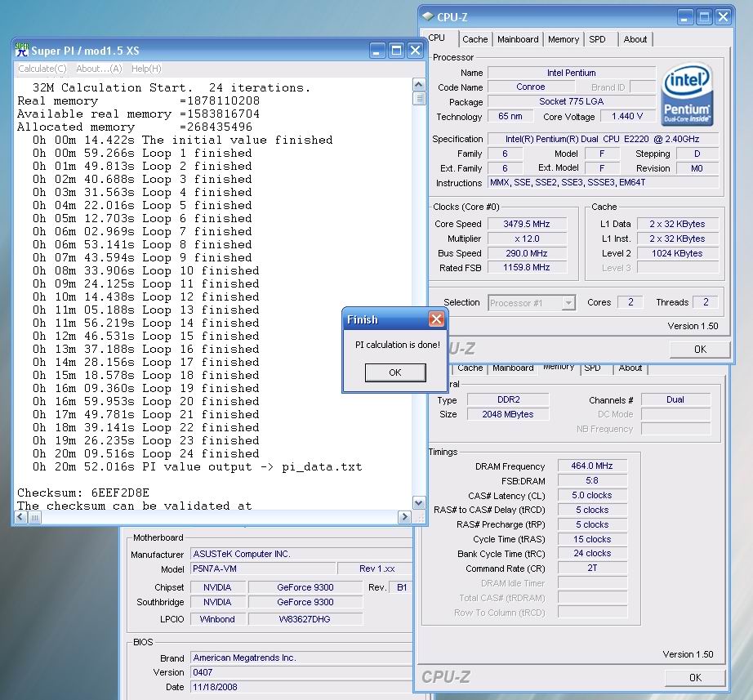Viewport: 753px width, 700px height.
Task: Click the DRAM Frequency value 464.0 MHz
Action: [592, 466]
